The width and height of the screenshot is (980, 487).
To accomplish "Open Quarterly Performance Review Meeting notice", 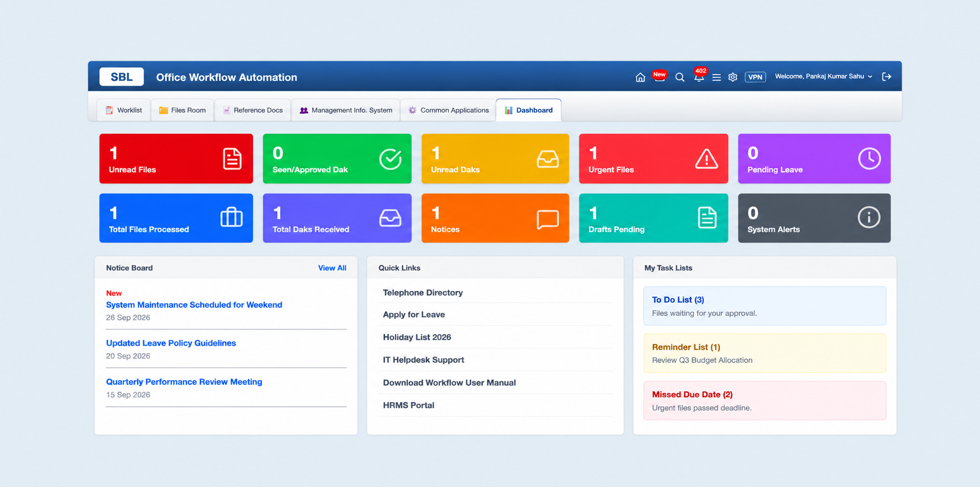I will pos(184,382).
